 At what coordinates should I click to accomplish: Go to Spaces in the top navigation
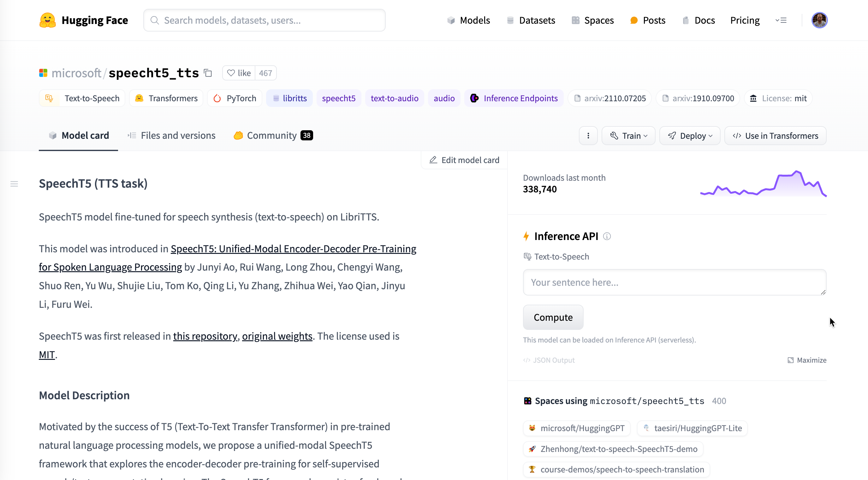coord(593,20)
